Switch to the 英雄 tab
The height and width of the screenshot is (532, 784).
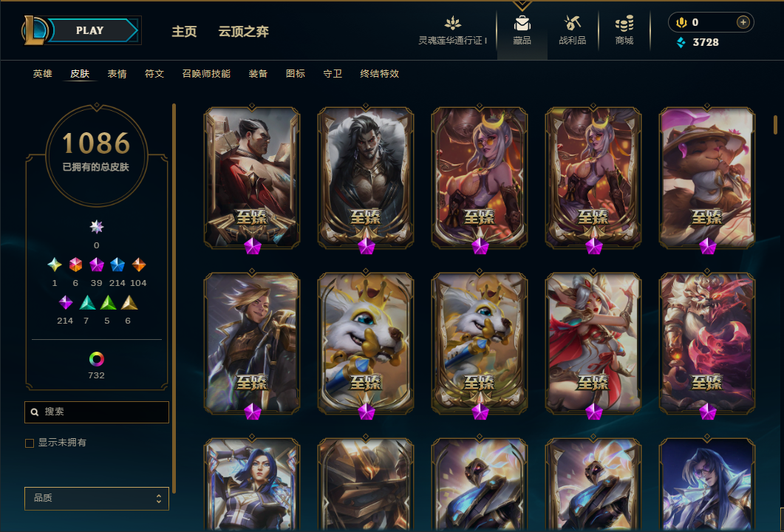(x=43, y=73)
